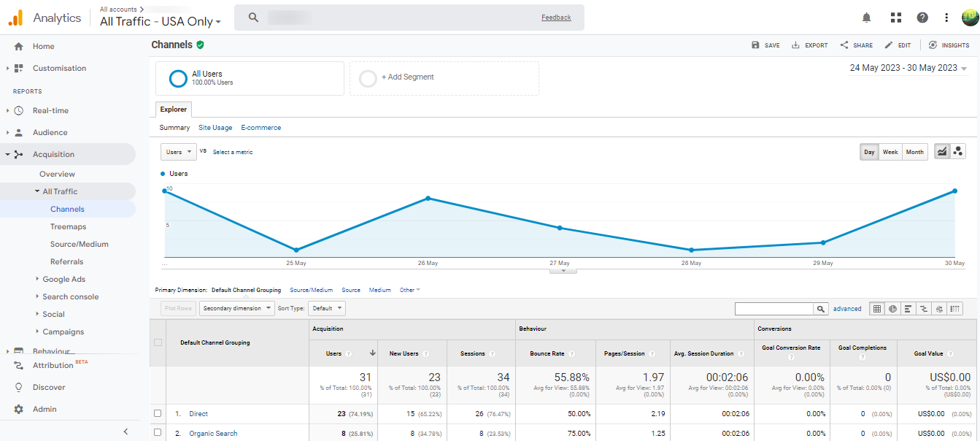Open the three-dot more options menu
The width and height of the screenshot is (980, 441).
(x=946, y=18)
